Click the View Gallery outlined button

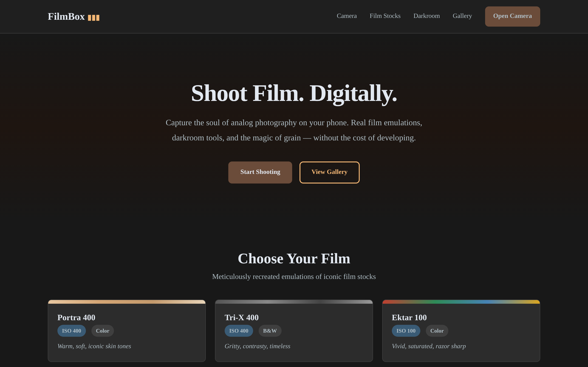(x=329, y=172)
